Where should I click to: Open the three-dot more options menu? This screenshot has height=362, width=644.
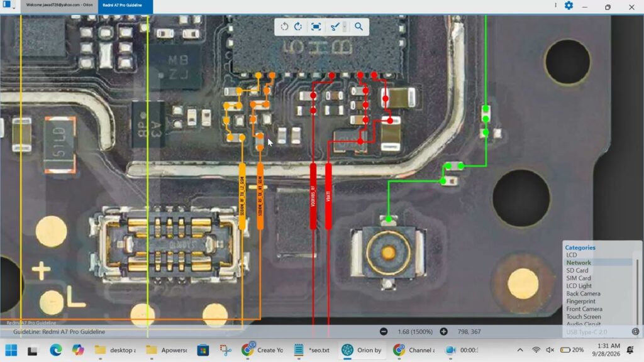(555, 6)
